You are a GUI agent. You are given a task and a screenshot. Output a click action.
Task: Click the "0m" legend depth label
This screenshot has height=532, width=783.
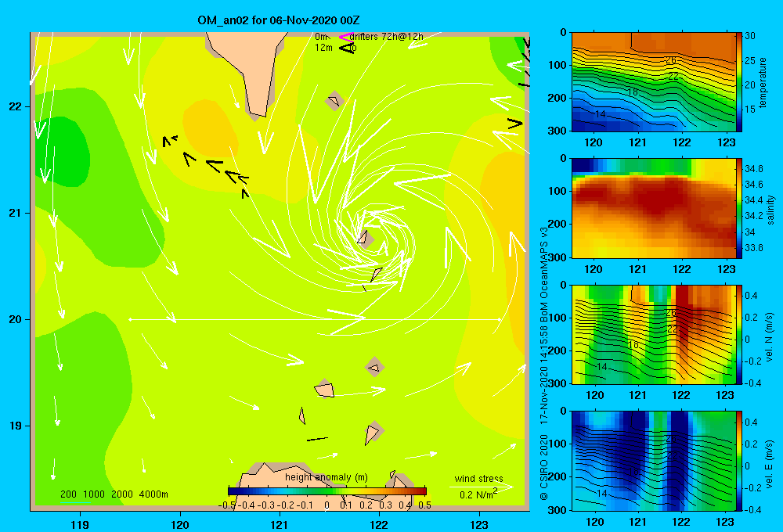coord(322,37)
